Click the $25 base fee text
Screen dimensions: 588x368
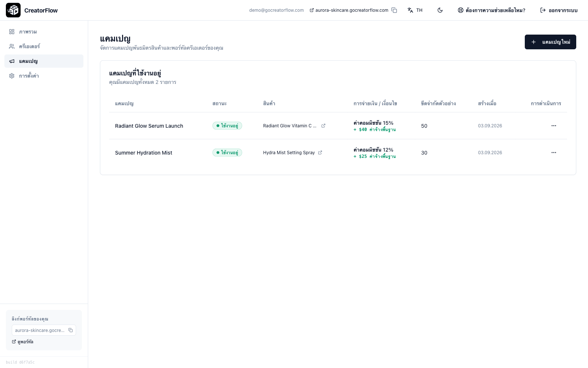click(374, 156)
